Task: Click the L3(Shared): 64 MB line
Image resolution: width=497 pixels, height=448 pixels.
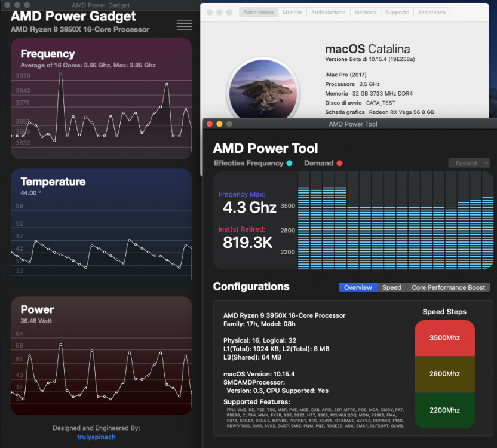Action: click(252, 357)
